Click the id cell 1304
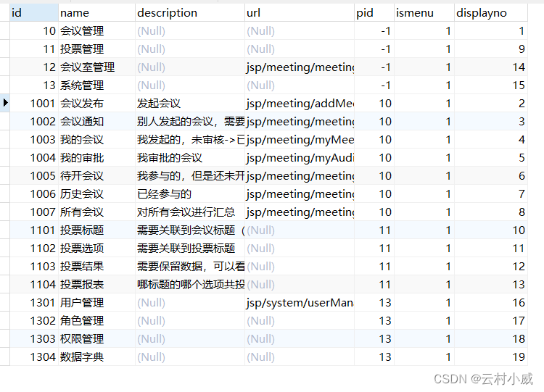Screen dimensions: 544x392 coord(34,356)
